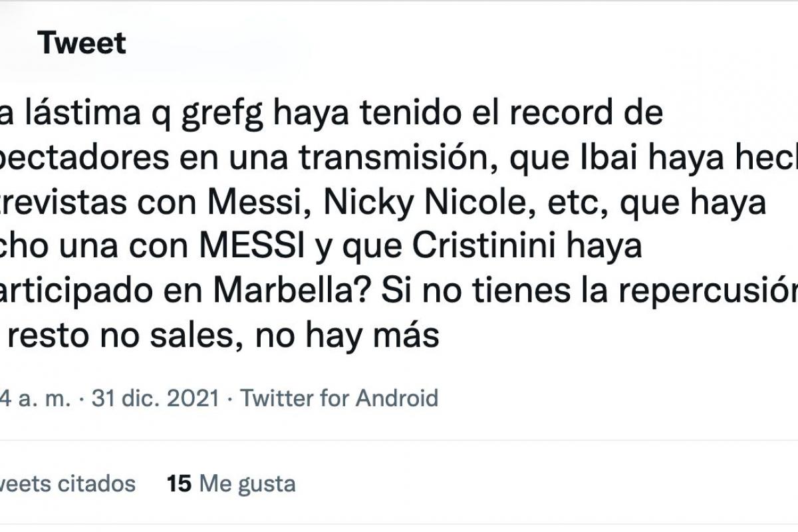Open the Twitter for Android source link
The width and height of the screenshot is (798, 532).
pos(339,398)
